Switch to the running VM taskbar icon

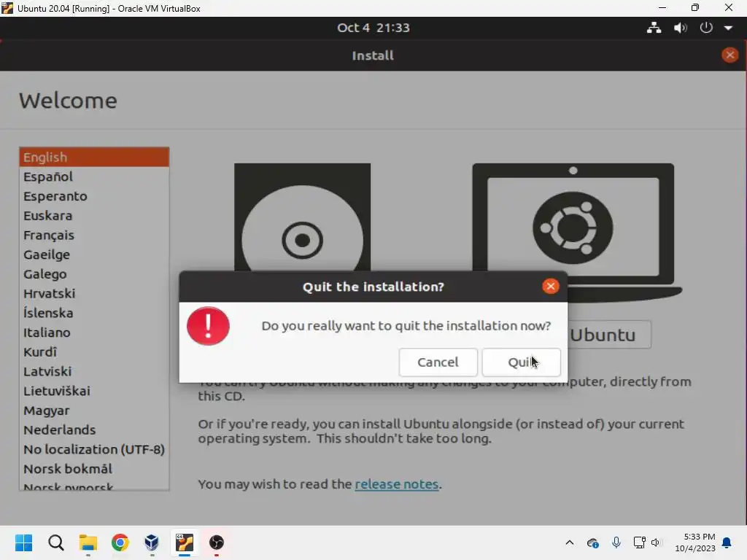point(185,542)
